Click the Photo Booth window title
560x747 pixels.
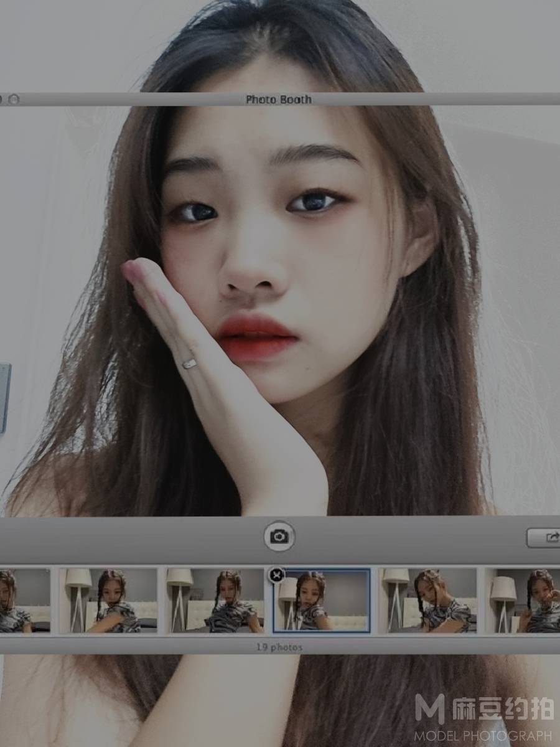[279, 100]
